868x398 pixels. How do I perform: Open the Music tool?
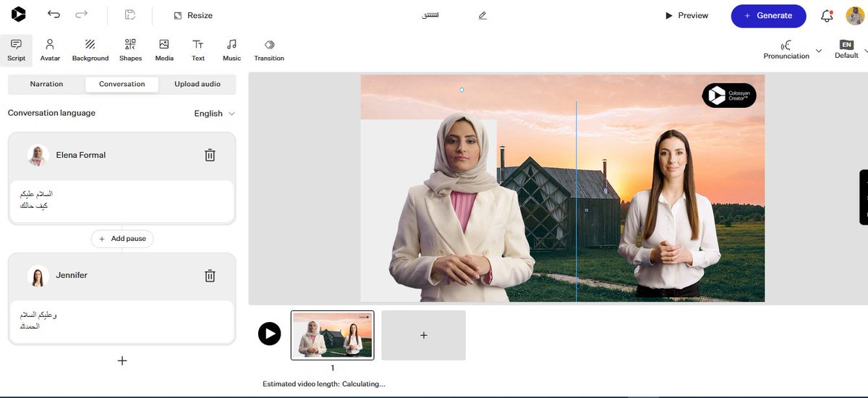coord(231,50)
